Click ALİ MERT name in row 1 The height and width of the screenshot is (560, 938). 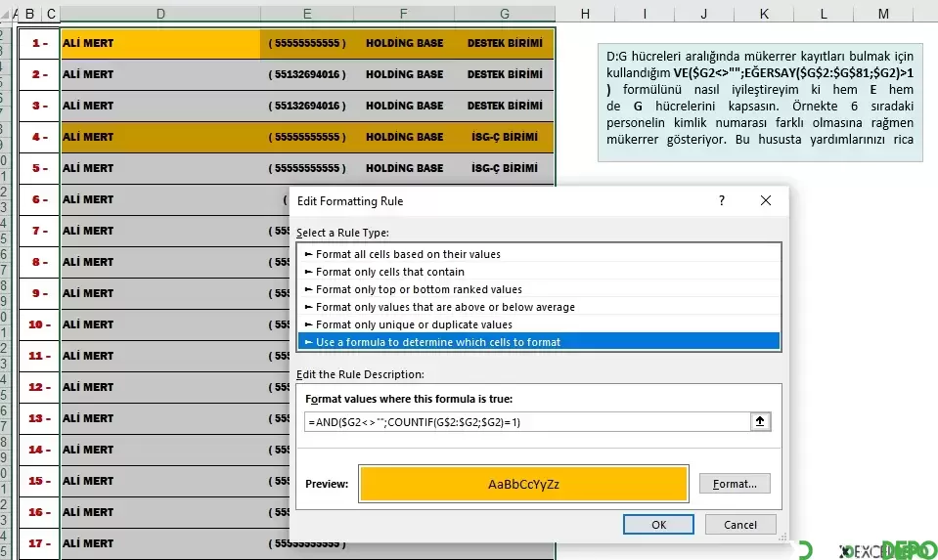tap(88, 43)
